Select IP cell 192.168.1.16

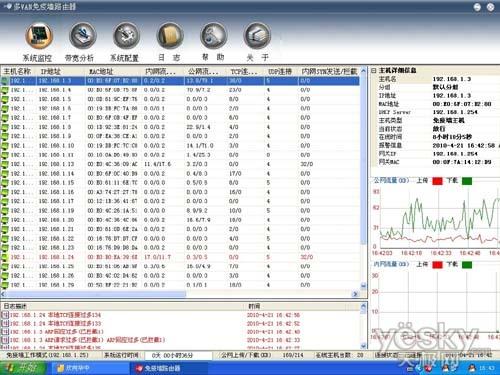(56, 192)
